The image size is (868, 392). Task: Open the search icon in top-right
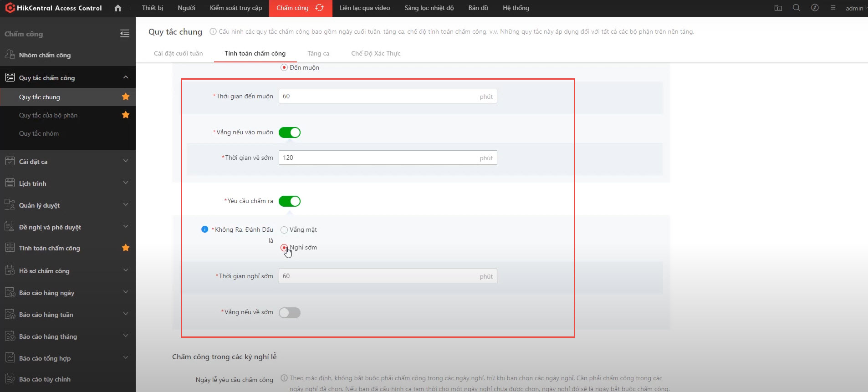797,8
